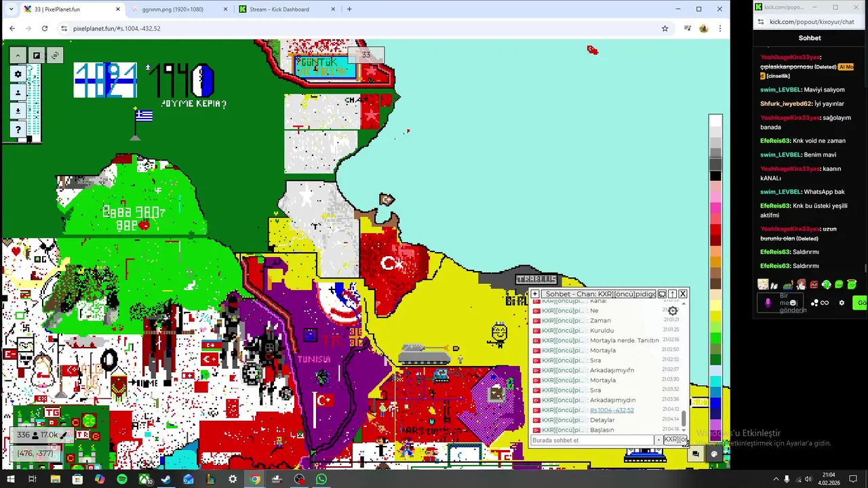Open chat channel settings gear in Sohbet
This screenshot has height=488, width=868.
[672, 310]
